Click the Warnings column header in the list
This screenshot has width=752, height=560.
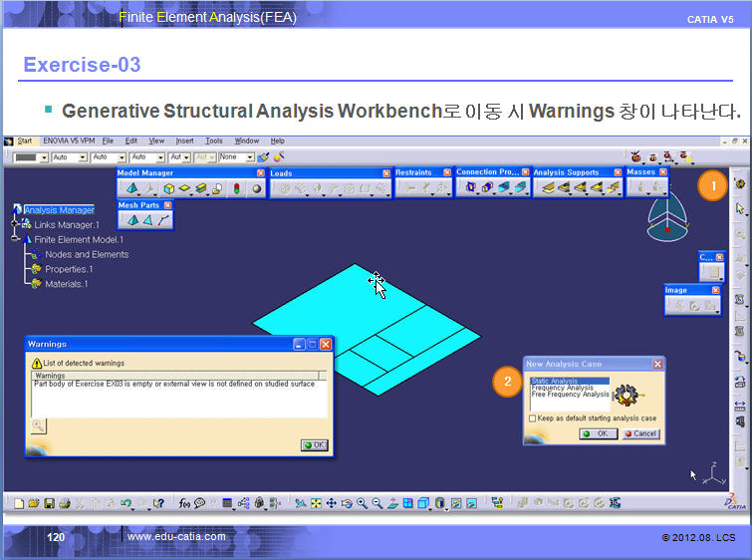pyautogui.click(x=175, y=376)
